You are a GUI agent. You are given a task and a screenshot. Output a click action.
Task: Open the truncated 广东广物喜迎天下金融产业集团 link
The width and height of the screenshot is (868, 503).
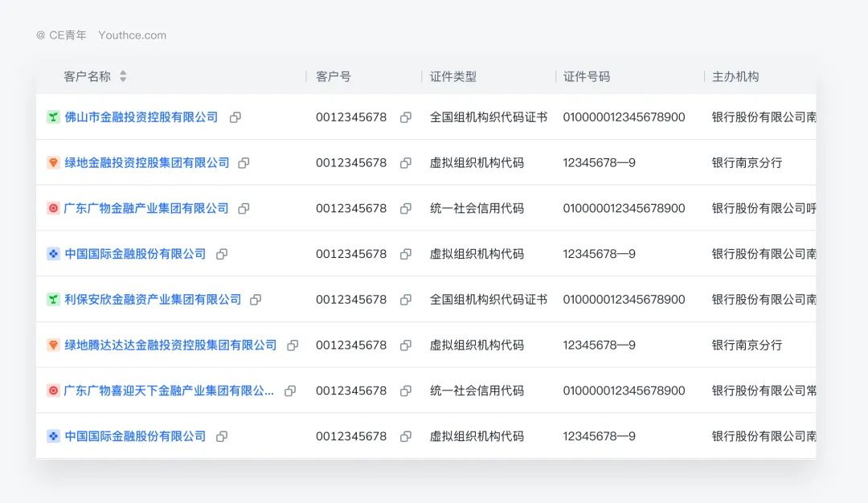coord(169,391)
